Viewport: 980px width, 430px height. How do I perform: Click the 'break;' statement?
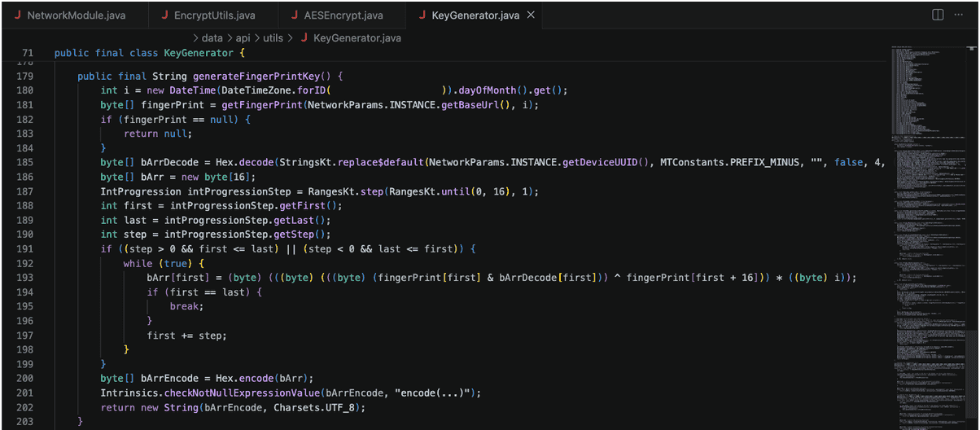186,306
